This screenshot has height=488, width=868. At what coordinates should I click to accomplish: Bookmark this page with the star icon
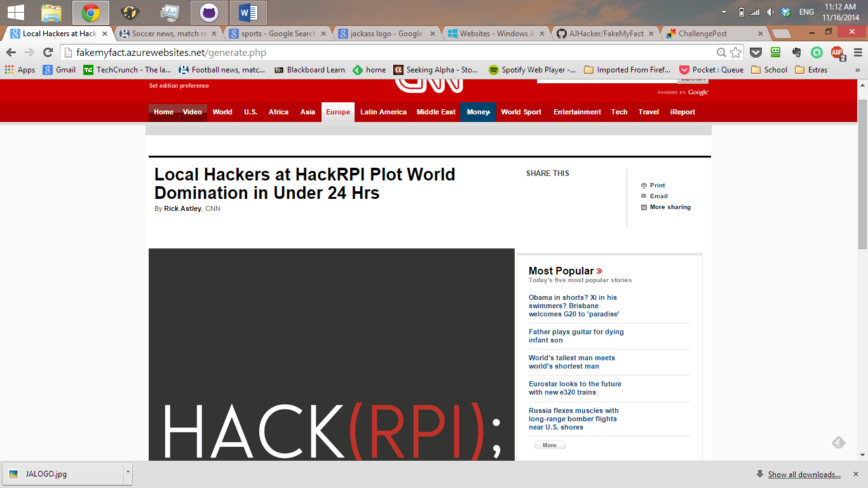(x=735, y=53)
